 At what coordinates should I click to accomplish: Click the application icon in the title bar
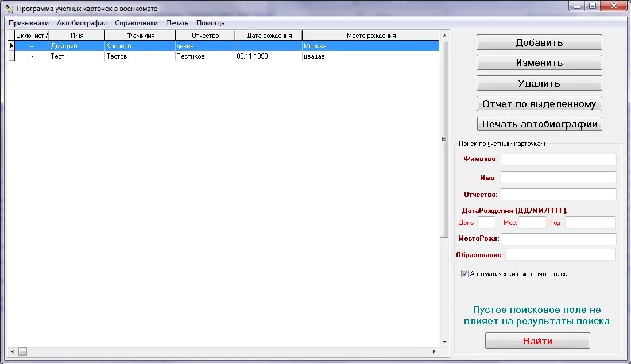pos(9,8)
